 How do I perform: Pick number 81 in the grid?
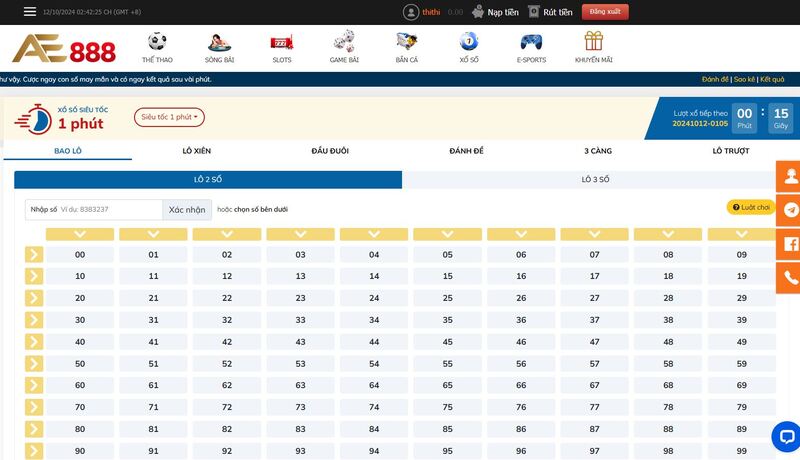pos(154,429)
